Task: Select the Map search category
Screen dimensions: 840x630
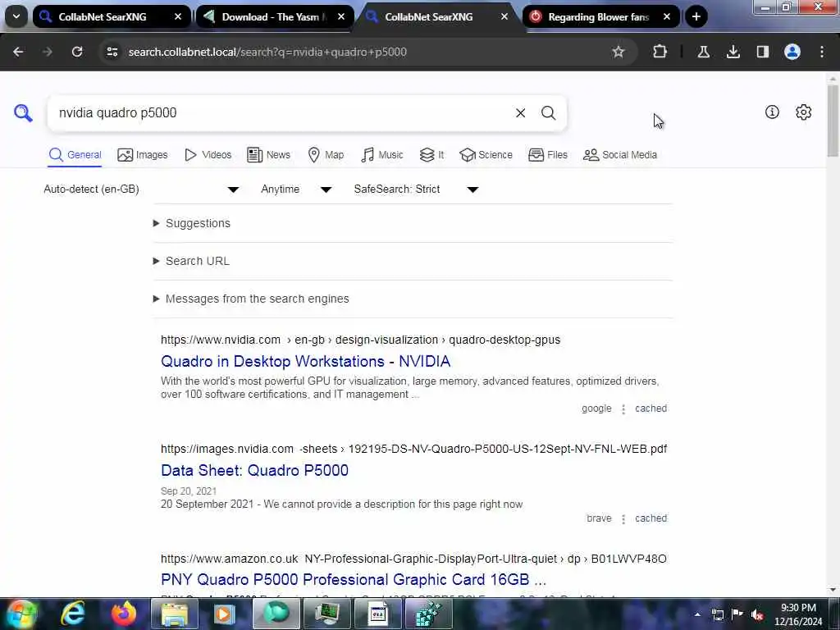Action: point(326,155)
